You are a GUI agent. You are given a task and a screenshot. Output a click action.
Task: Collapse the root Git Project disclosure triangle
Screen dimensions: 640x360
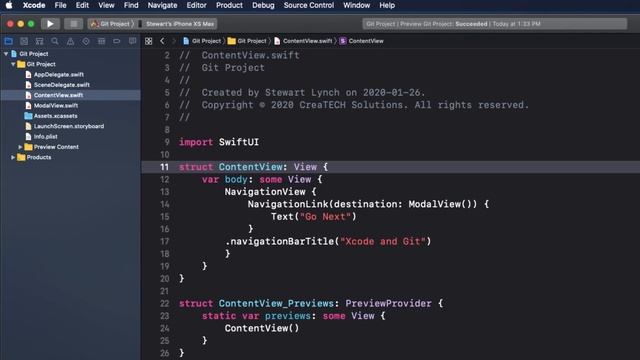pyautogui.click(x=6, y=54)
